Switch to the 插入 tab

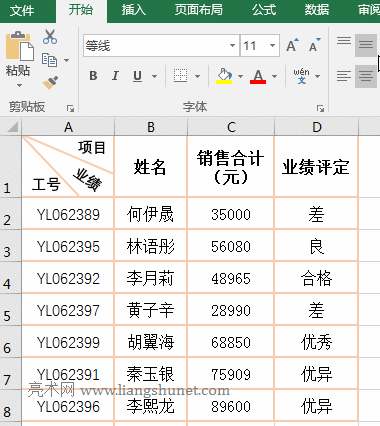(x=134, y=10)
